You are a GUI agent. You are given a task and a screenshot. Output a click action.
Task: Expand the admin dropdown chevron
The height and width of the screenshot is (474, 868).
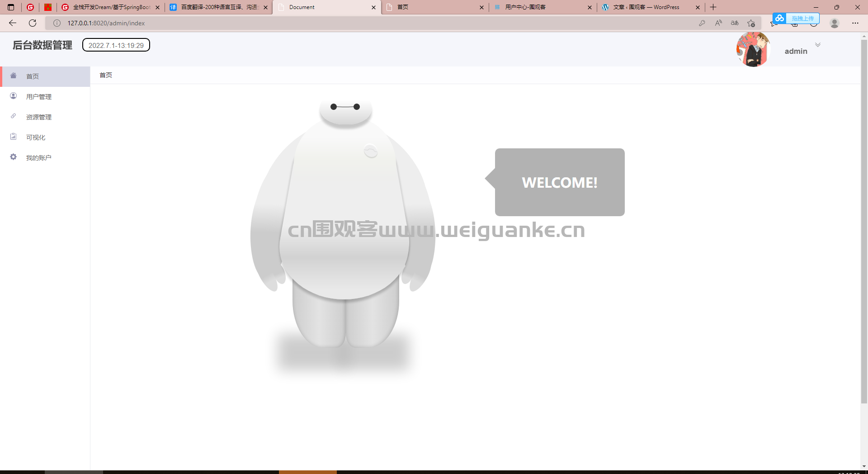(818, 45)
